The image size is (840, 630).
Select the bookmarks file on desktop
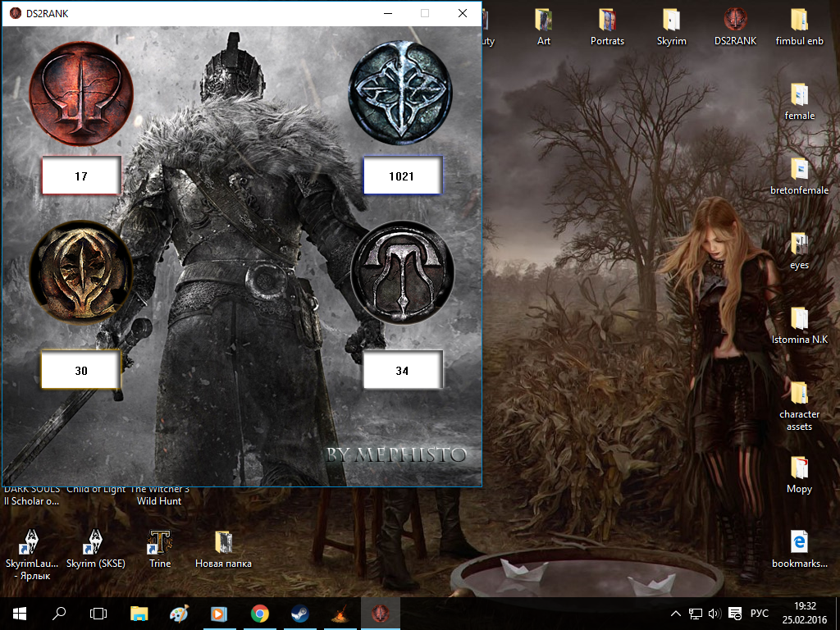(x=799, y=549)
